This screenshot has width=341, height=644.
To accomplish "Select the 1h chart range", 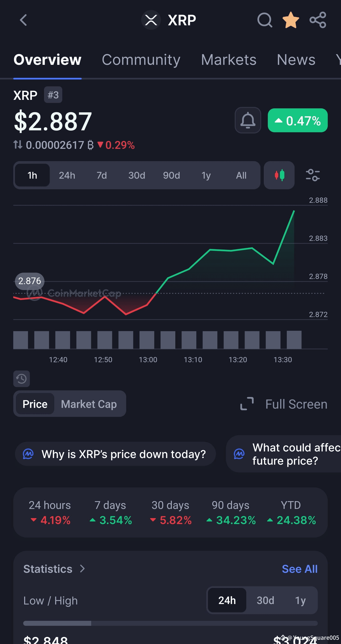I will coord(32,175).
